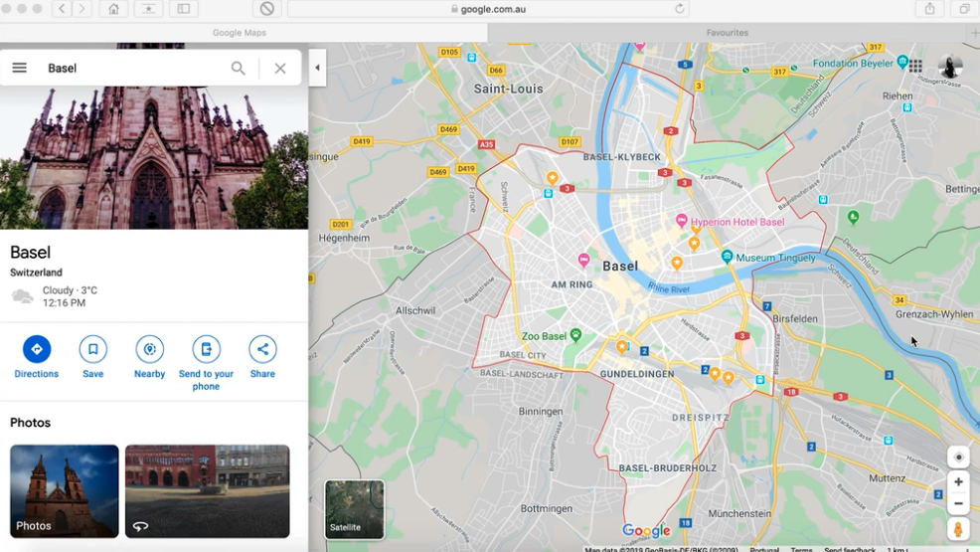This screenshot has height=552, width=980.
Task: Show Safari top sites or bookmarks button
Action: tap(149, 9)
